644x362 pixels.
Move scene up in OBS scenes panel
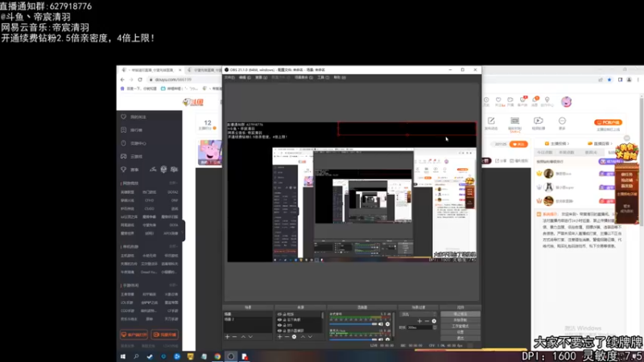pyautogui.click(x=243, y=337)
